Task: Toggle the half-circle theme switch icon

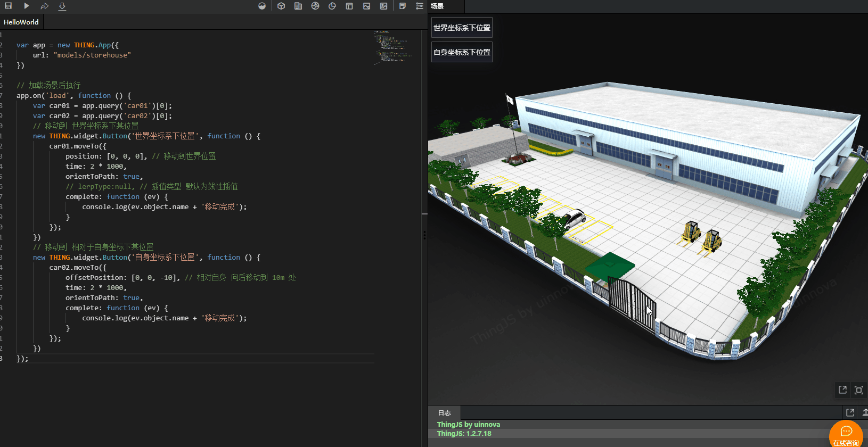Action: tap(262, 6)
